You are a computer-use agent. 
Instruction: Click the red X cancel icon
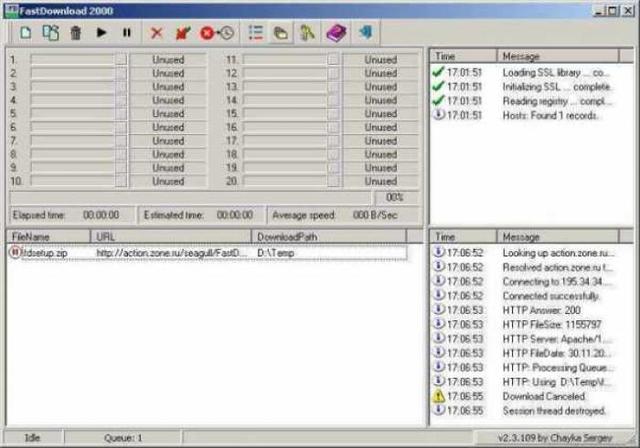pyautogui.click(x=157, y=33)
